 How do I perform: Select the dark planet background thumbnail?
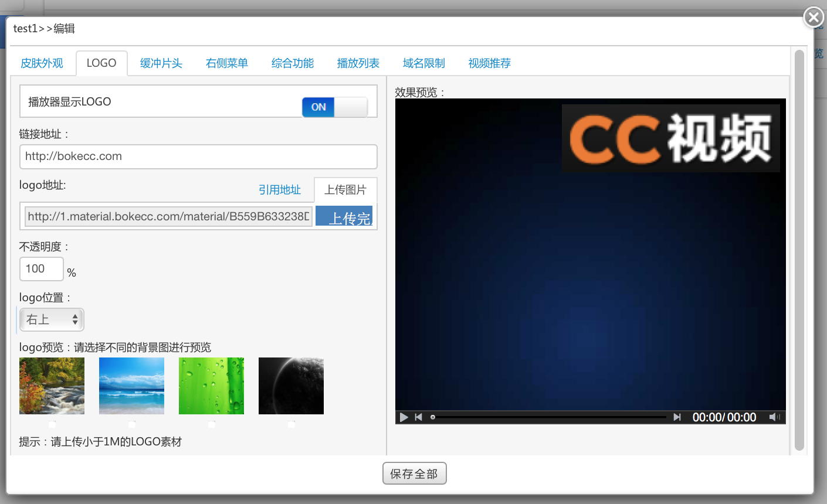[291, 386]
